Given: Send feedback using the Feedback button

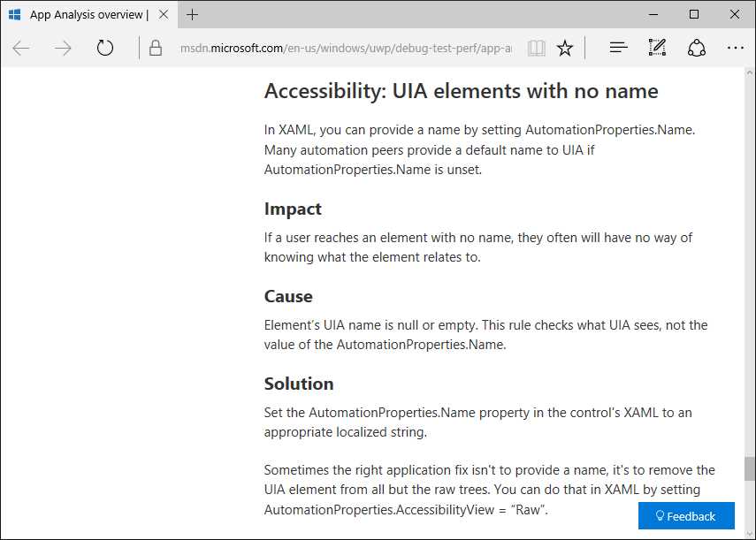Looking at the screenshot, I should [686, 516].
